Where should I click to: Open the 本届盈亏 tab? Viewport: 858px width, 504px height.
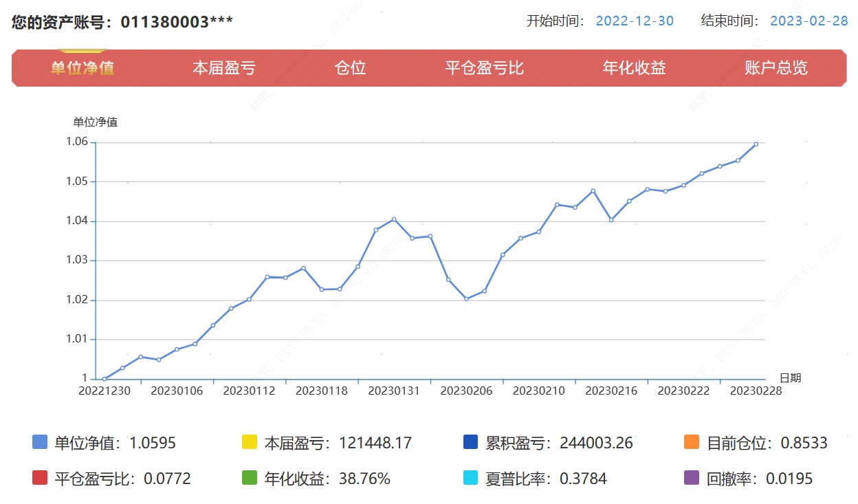223,68
